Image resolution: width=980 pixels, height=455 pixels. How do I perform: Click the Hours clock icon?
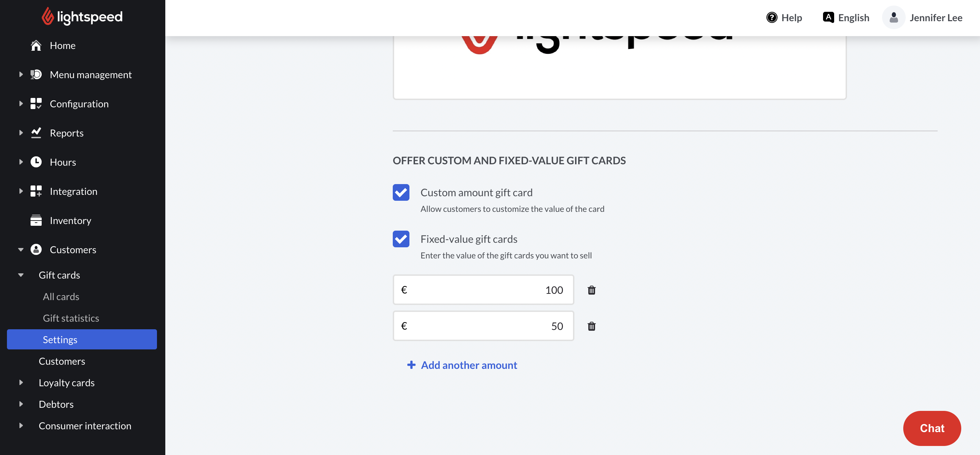click(36, 162)
